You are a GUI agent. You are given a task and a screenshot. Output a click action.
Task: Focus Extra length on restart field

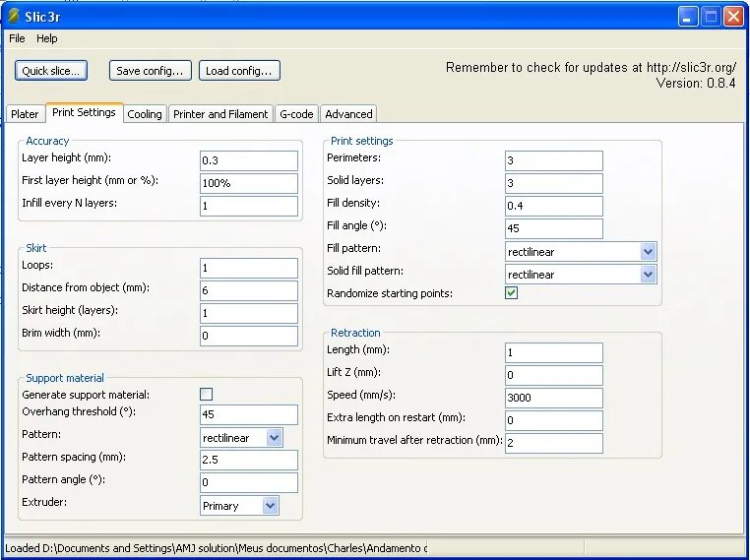pyautogui.click(x=554, y=421)
